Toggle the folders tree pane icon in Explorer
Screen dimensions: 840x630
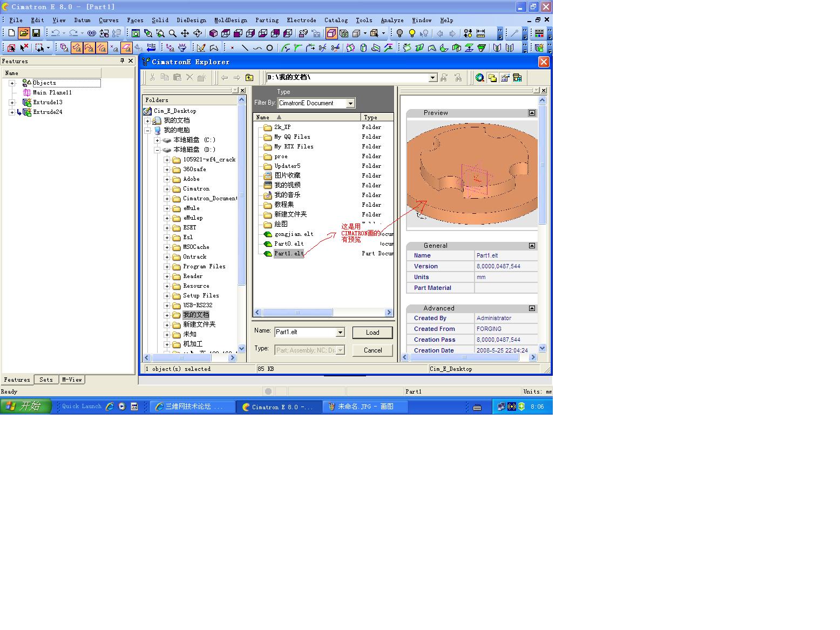[492, 78]
